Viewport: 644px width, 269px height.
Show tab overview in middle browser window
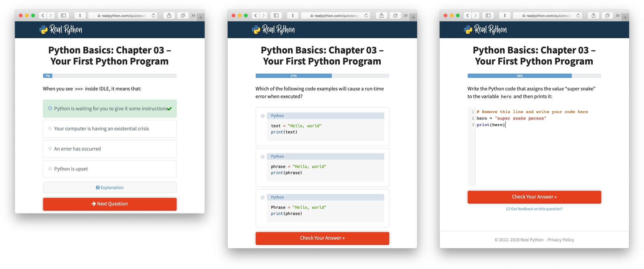click(x=395, y=15)
